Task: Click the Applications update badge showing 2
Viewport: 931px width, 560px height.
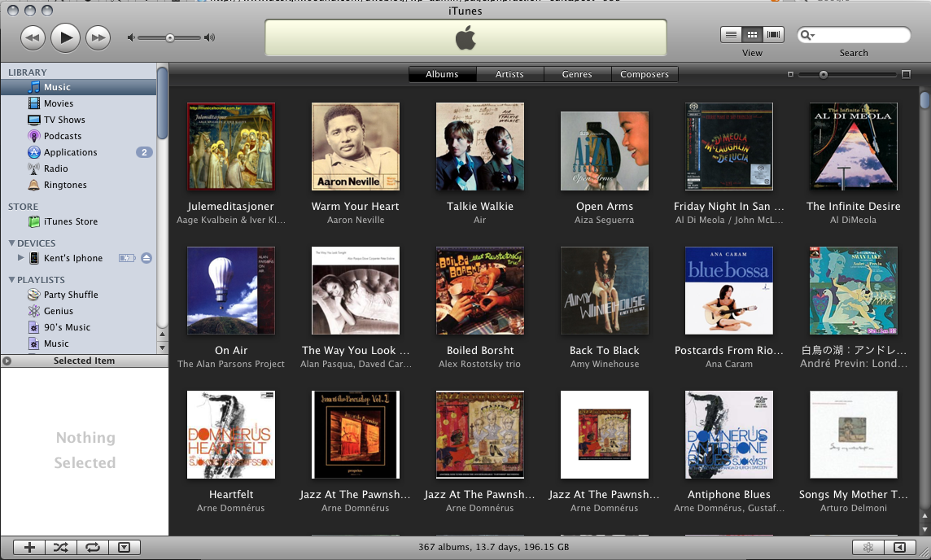Action: point(144,152)
